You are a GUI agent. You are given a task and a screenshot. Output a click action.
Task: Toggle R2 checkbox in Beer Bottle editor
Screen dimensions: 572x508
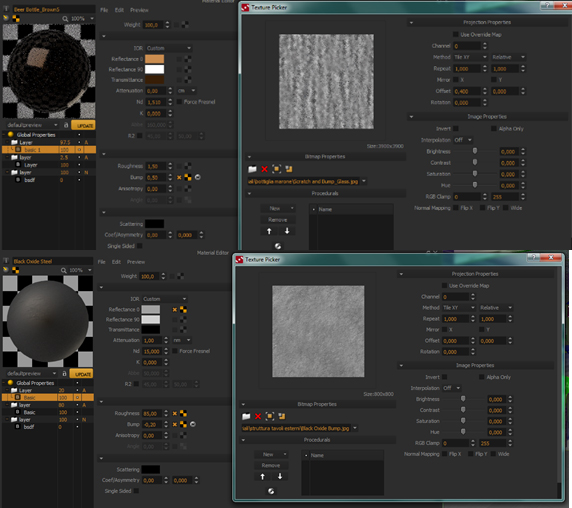click(140, 136)
